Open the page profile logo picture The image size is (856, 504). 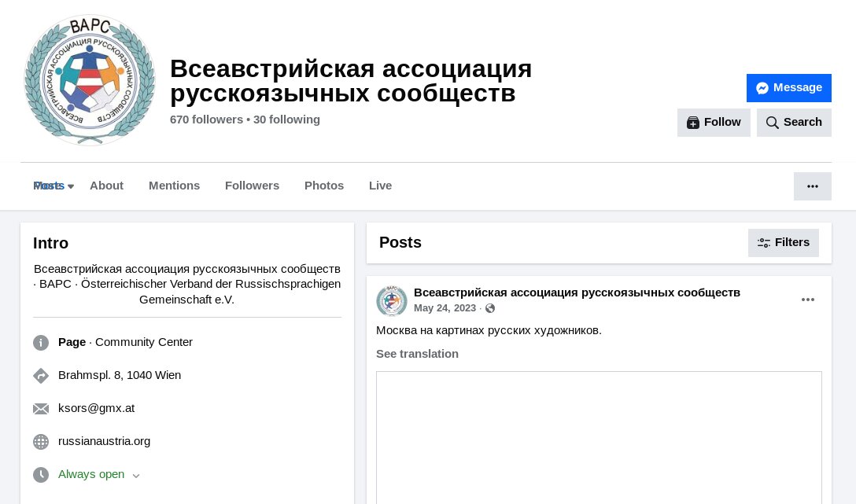pos(90,80)
